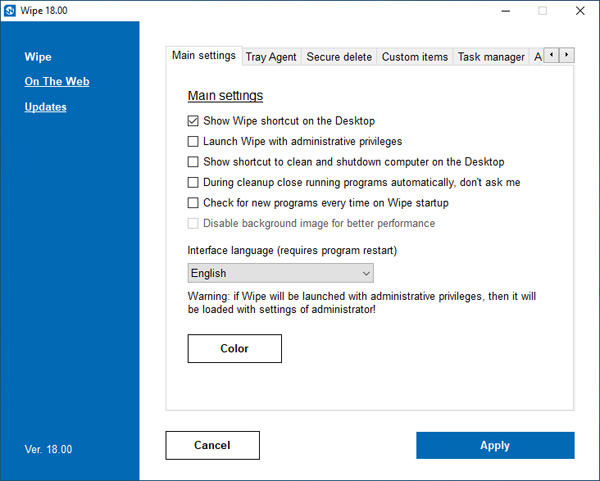
Task: Apply the settings changes
Action: pos(495,445)
